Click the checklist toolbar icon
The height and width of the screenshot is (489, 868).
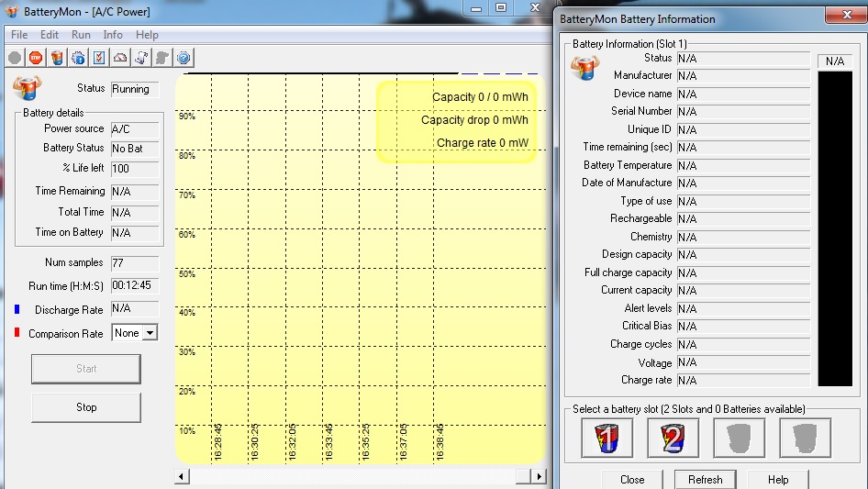(99, 58)
